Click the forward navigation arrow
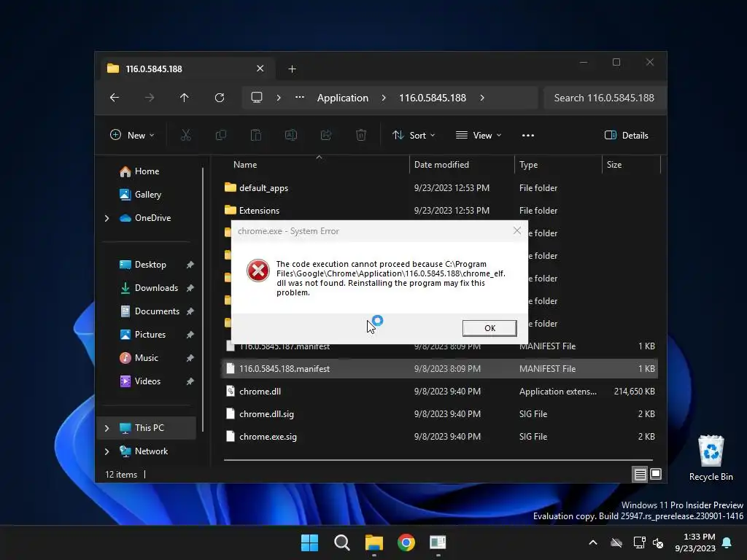Viewport: 747px width, 560px height. coord(150,98)
